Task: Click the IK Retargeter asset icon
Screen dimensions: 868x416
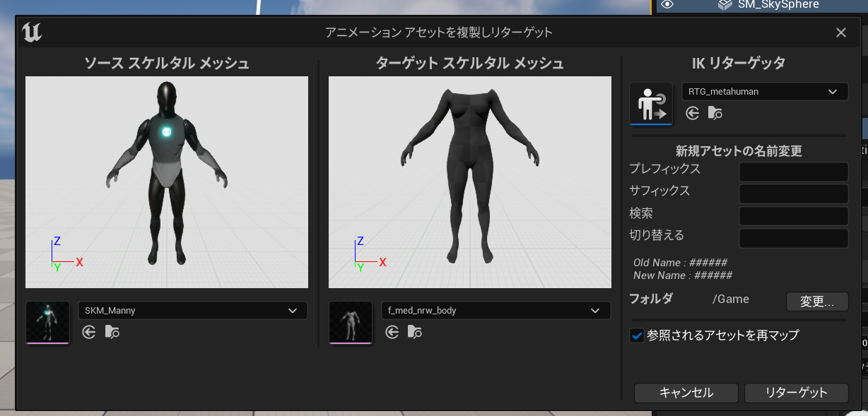Action: tap(651, 104)
